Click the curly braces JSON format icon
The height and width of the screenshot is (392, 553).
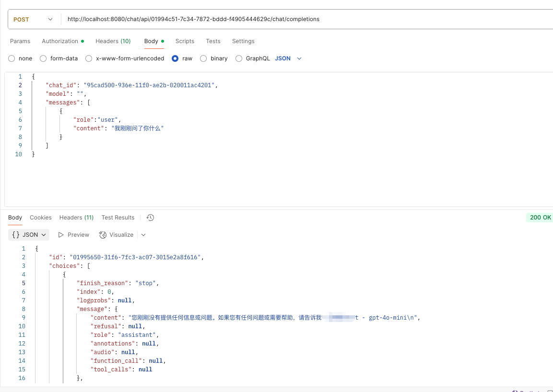tap(15, 235)
